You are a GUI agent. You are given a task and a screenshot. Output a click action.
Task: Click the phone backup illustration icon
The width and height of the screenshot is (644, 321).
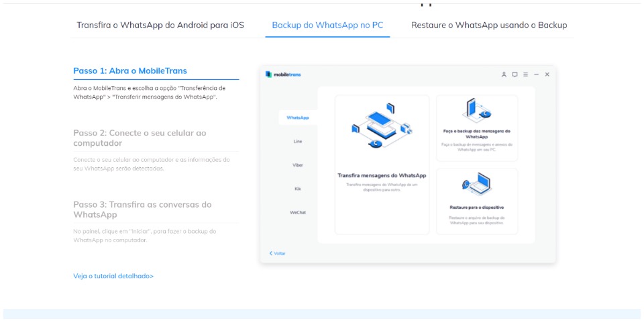pos(477,109)
